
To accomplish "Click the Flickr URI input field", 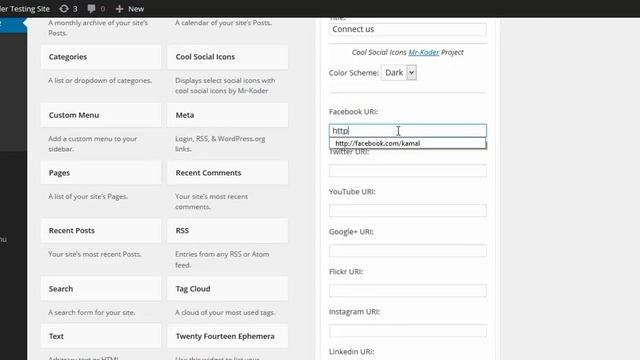I will point(408,291).
